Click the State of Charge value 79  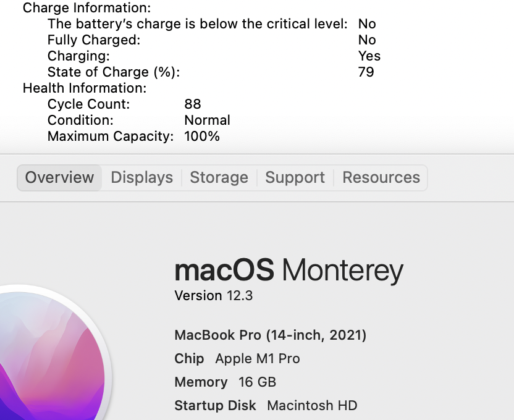(366, 72)
